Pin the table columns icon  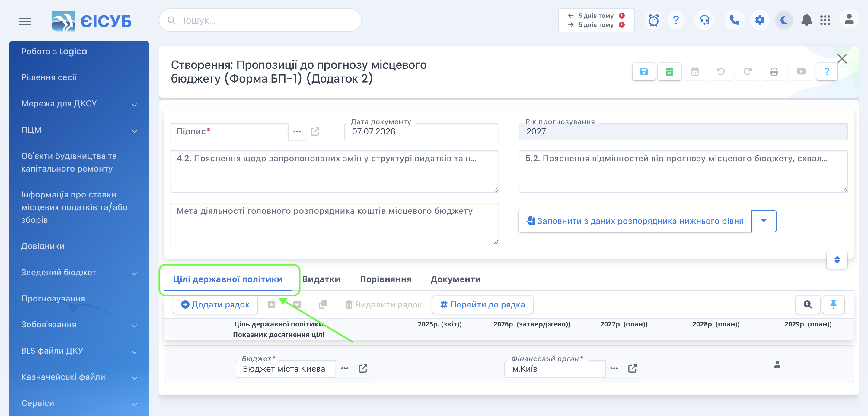coord(833,304)
